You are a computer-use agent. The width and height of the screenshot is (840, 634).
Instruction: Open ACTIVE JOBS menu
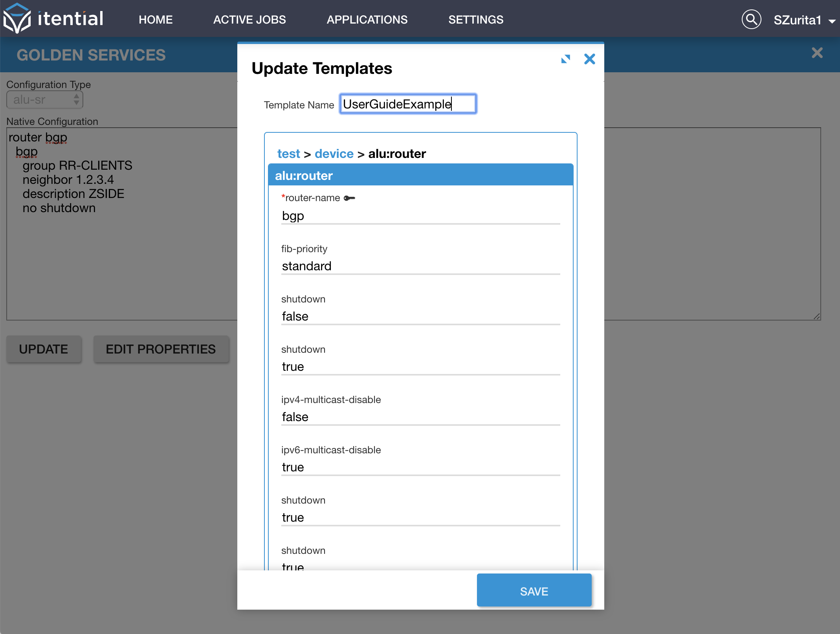(x=249, y=20)
